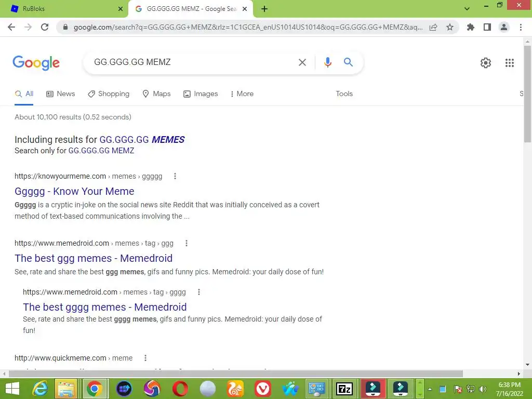Open File Explorer from the taskbar

pyautogui.click(x=66, y=389)
